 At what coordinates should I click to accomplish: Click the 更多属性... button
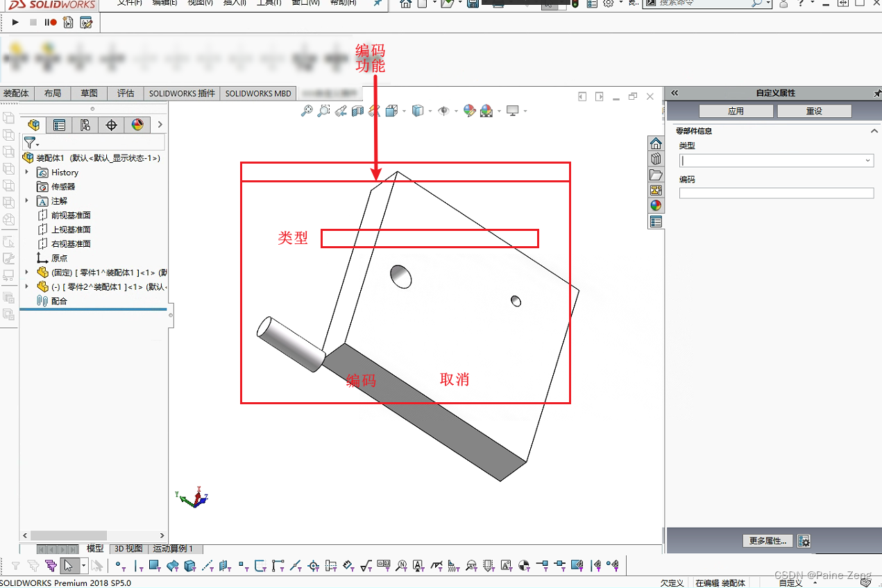click(767, 541)
